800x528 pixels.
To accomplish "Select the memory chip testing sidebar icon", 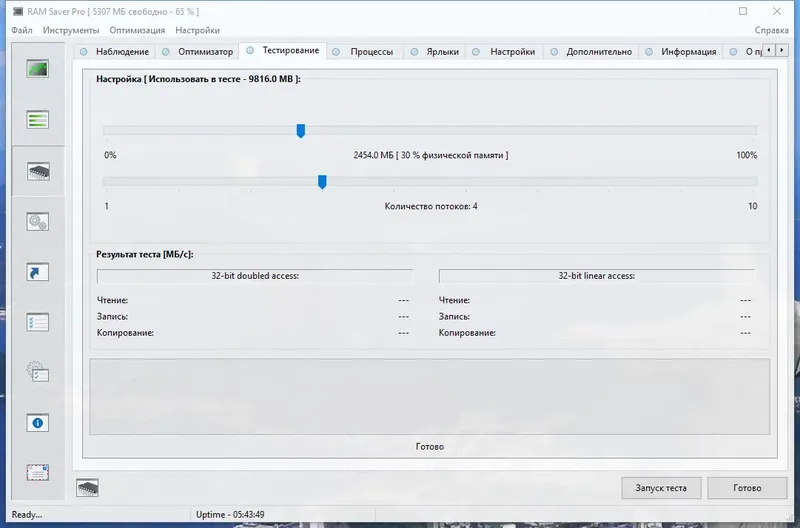I will (38, 171).
